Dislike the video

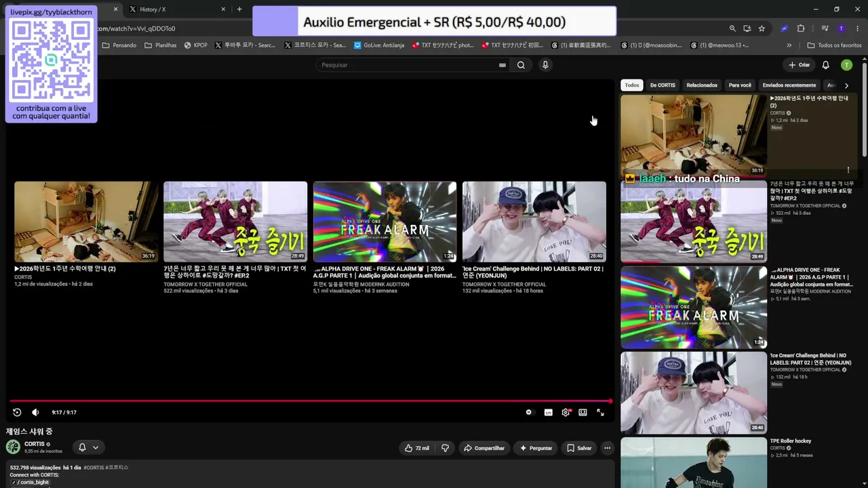click(x=445, y=448)
